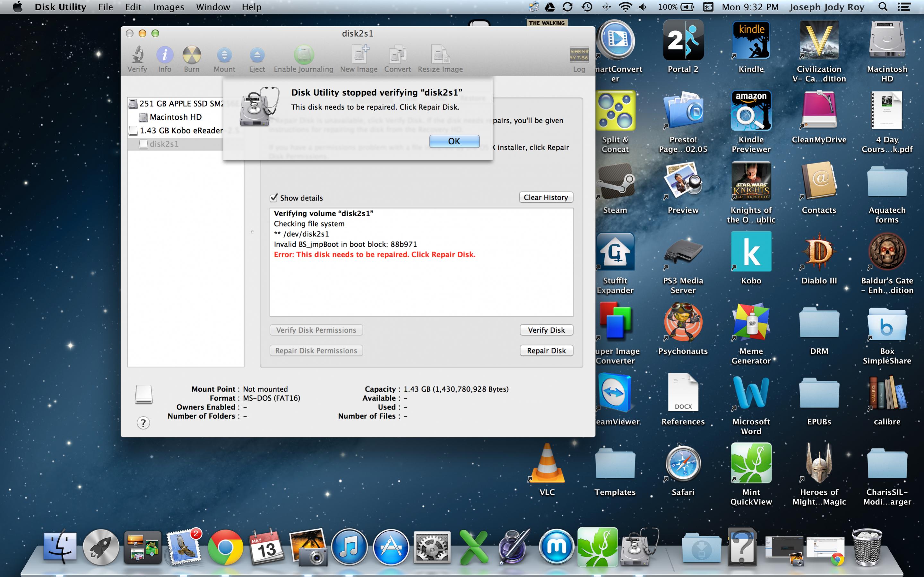Click the Repair Disk button
This screenshot has width=924, height=577.
tap(546, 350)
